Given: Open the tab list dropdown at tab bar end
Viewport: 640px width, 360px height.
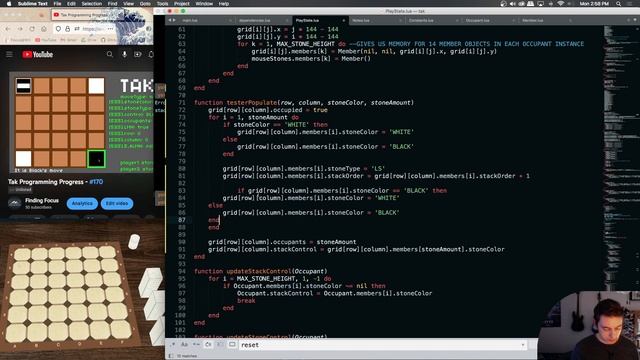Looking at the screenshot, I should pyautogui.click(x=636, y=20).
